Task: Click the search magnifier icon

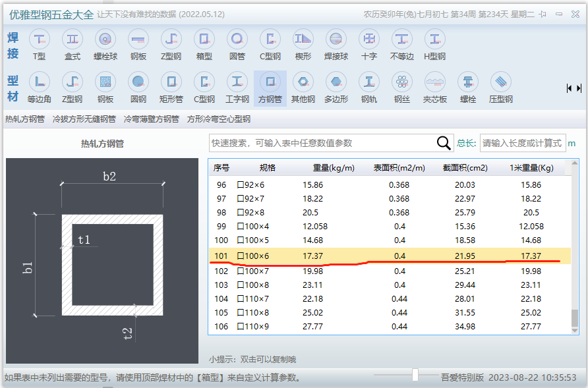Action: coord(444,143)
